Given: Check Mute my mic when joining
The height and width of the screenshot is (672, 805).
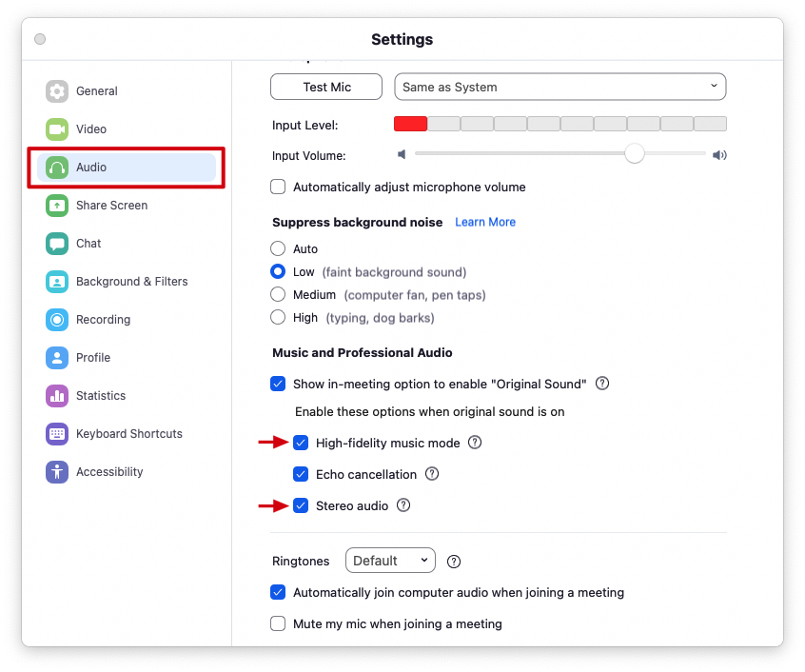Looking at the screenshot, I should 279,624.
